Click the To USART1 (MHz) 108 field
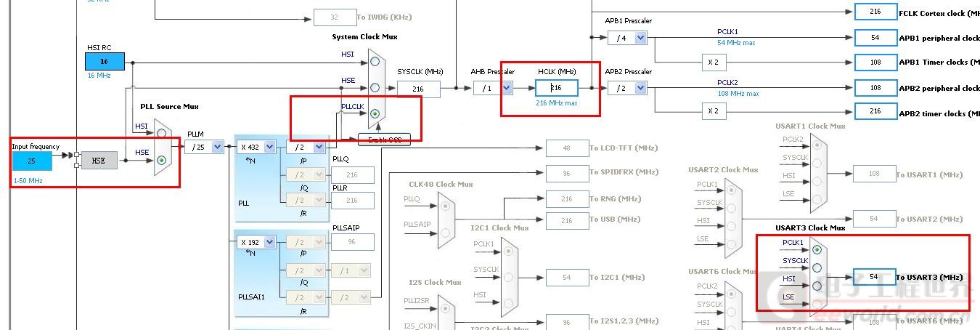980x330 pixels. 874,174
